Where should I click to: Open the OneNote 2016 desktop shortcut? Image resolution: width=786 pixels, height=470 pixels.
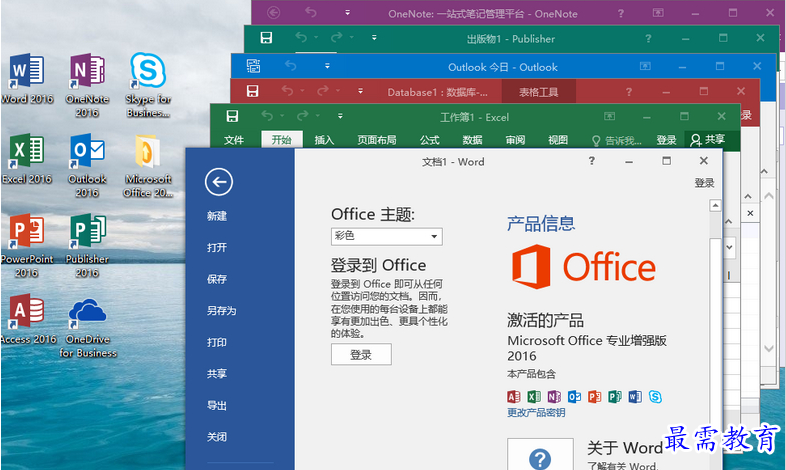[x=87, y=85]
